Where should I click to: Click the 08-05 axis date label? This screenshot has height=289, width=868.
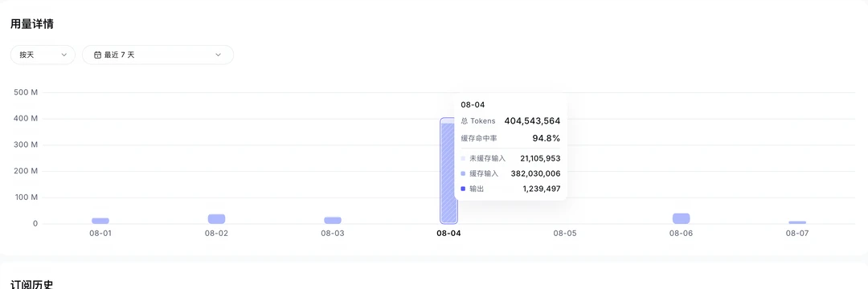point(565,233)
